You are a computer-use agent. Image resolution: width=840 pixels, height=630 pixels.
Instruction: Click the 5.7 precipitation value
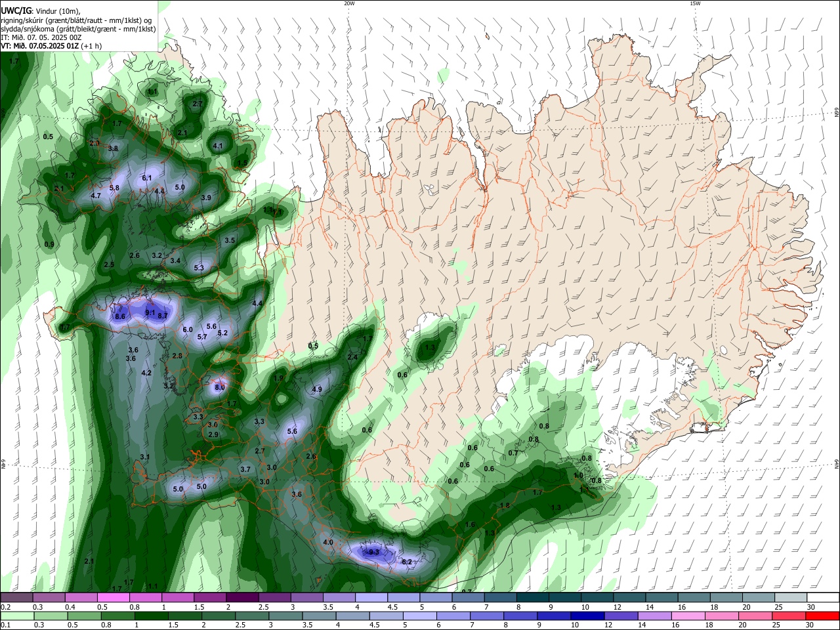coord(202,337)
